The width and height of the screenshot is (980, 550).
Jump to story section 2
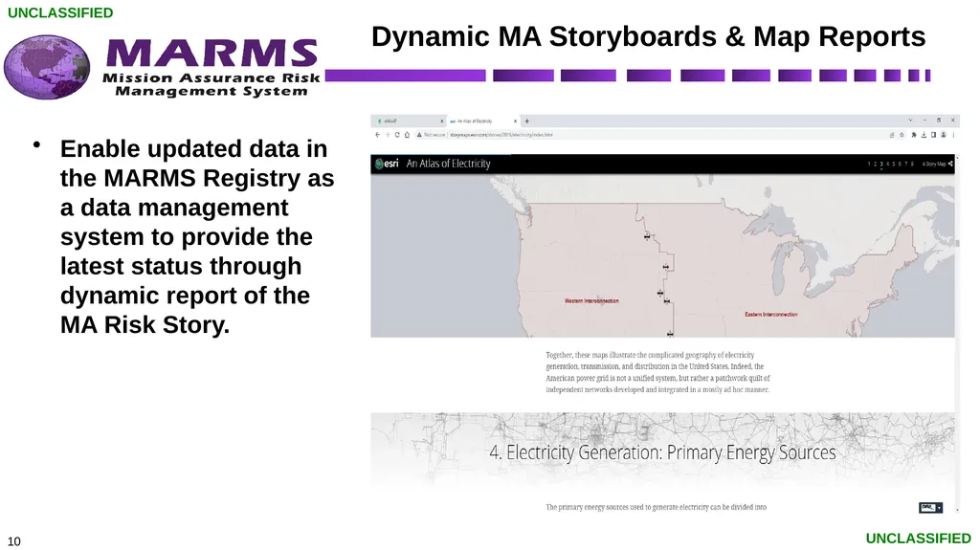tap(875, 164)
